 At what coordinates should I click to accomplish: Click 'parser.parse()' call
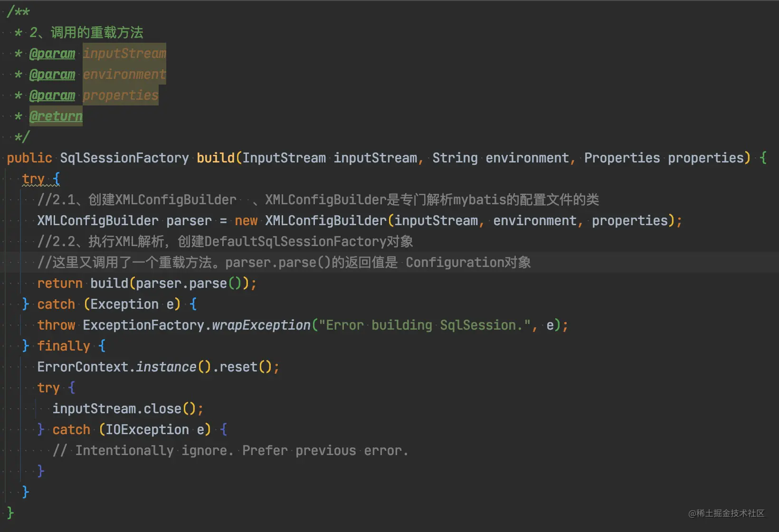(189, 284)
